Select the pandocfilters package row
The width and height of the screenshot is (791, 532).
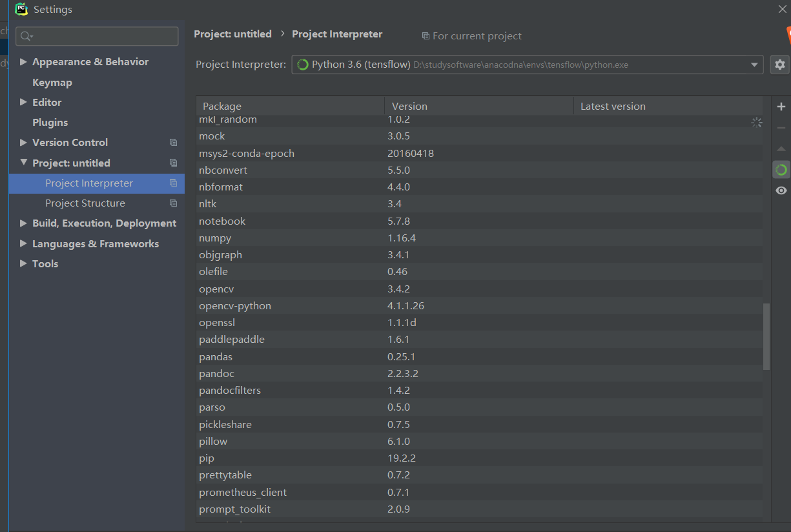coord(480,391)
